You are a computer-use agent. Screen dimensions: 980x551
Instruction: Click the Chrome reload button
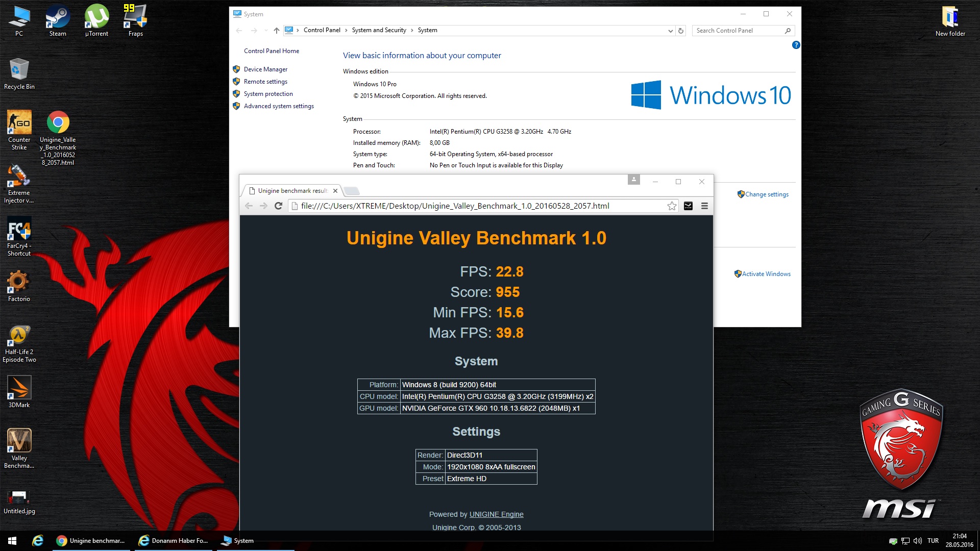[x=278, y=206]
